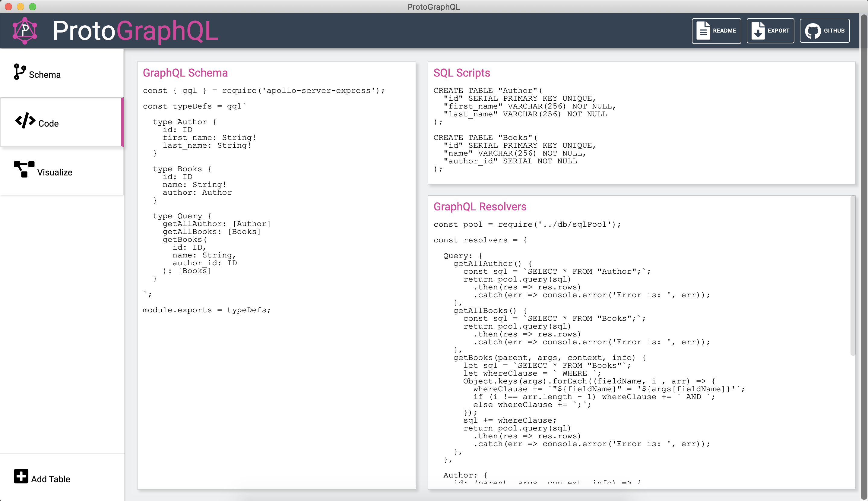Switch to the Schema section

pos(45,74)
